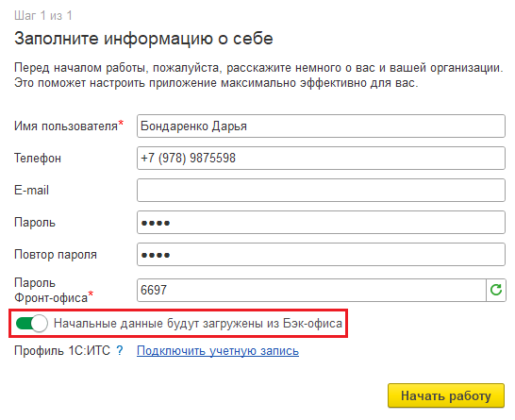Click into the Телефон input field
Screen dimensions: 515x420
tap(321, 158)
